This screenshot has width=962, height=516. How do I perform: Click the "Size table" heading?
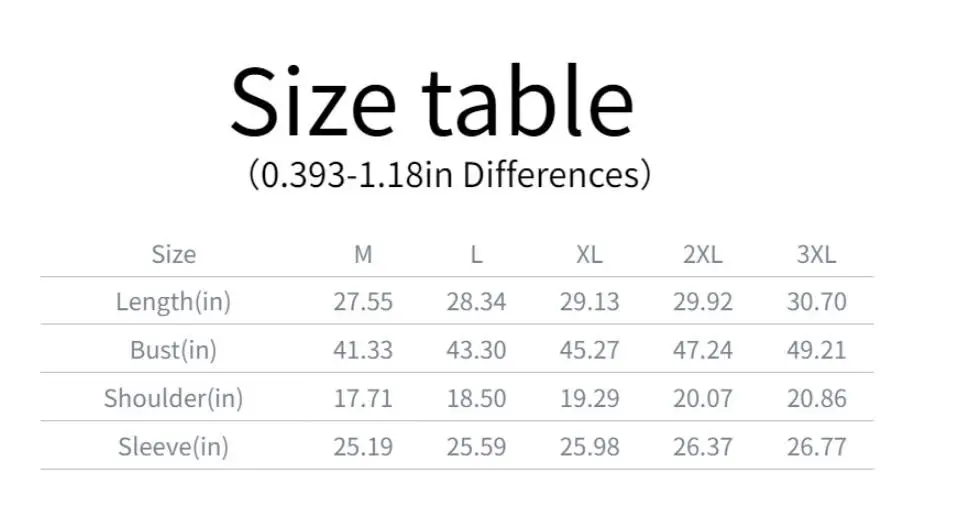[431, 102]
